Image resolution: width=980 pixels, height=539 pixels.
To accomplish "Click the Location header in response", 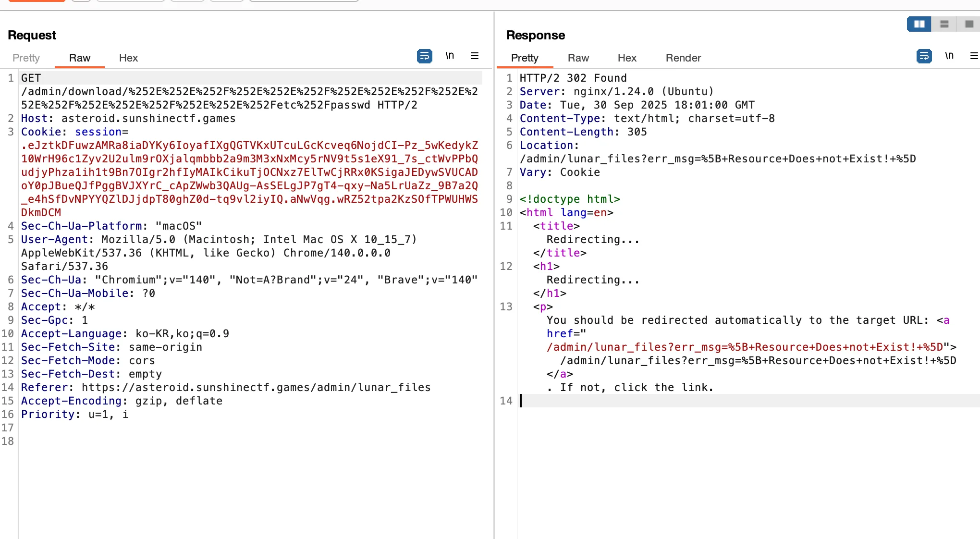I will pos(549,145).
